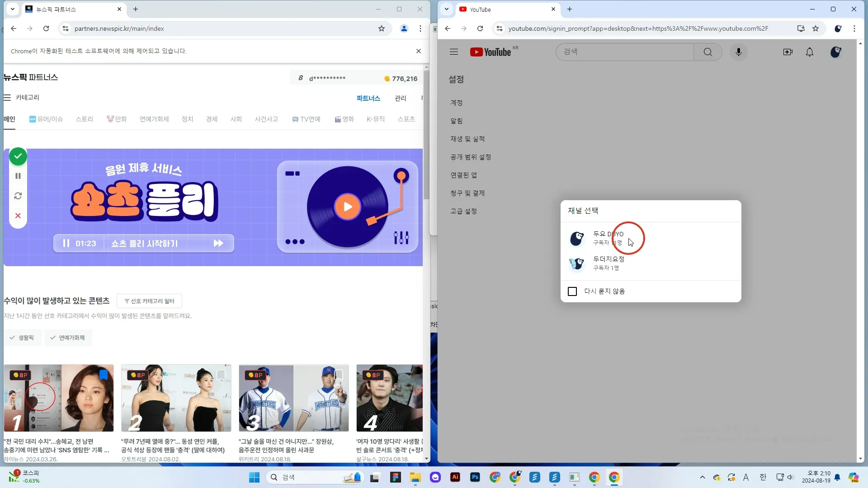Open '연결된 앱' settings section
Viewport: 868px width, 488px height.
[x=463, y=175]
